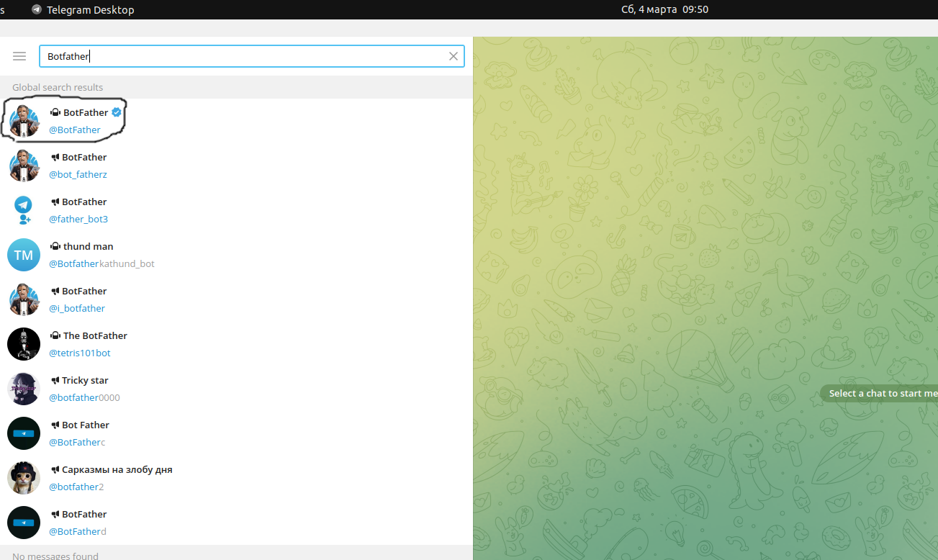Open @tetris101bot username result

(80, 353)
